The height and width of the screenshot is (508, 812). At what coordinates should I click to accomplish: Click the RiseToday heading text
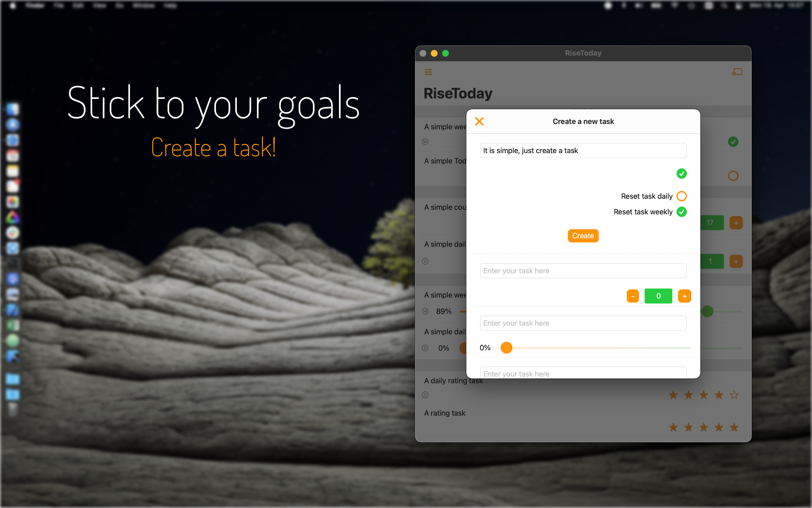(x=458, y=93)
